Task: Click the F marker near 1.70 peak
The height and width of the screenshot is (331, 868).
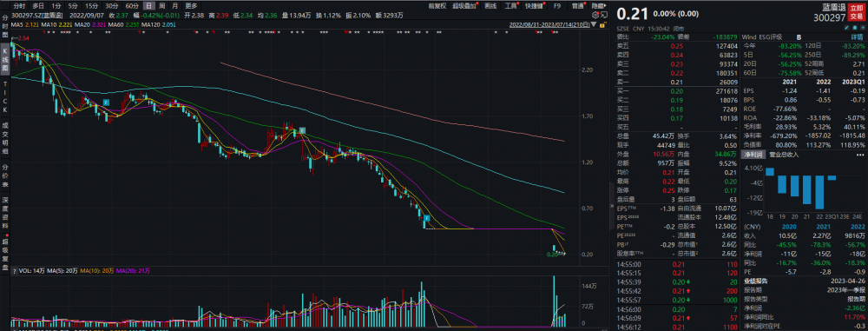Action: pos(303,131)
